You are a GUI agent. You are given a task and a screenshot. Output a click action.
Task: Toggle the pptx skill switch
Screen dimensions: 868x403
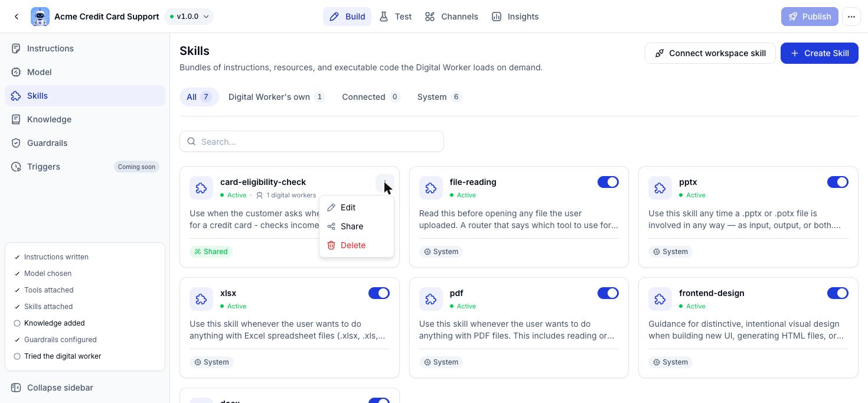tap(838, 182)
